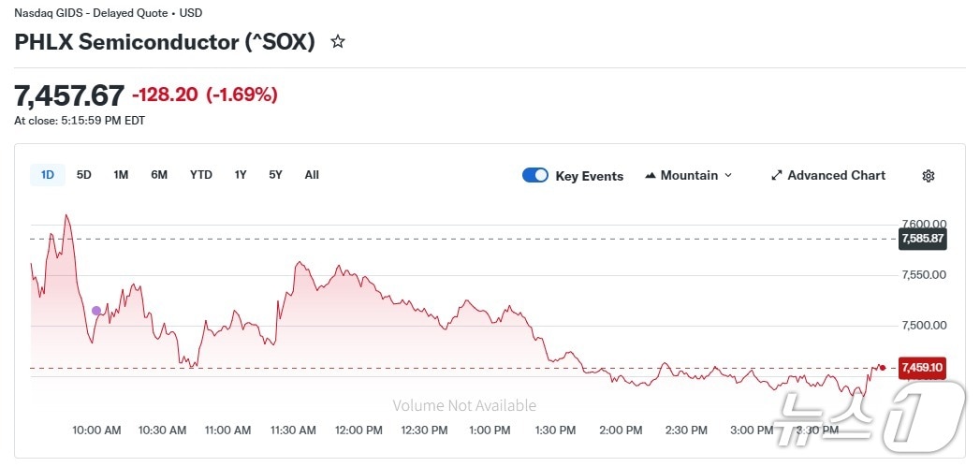Select the 6M chart range
The height and width of the screenshot is (467, 980).
pos(159,175)
